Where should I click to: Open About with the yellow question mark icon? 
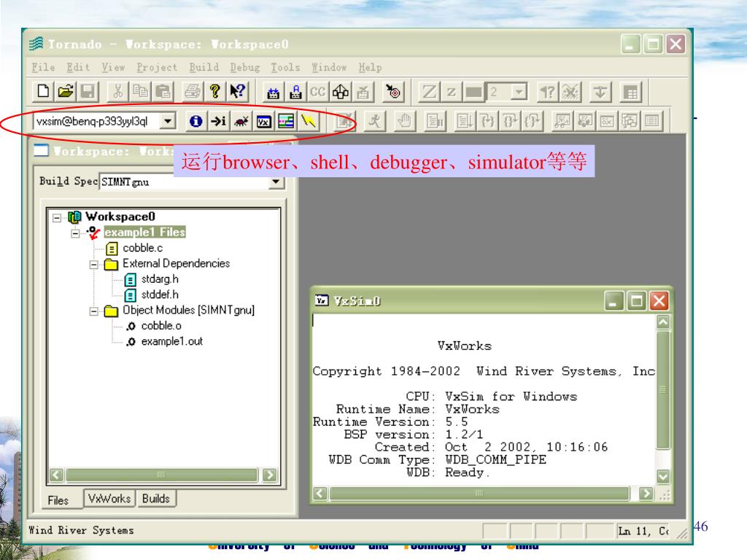pos(215,91)
